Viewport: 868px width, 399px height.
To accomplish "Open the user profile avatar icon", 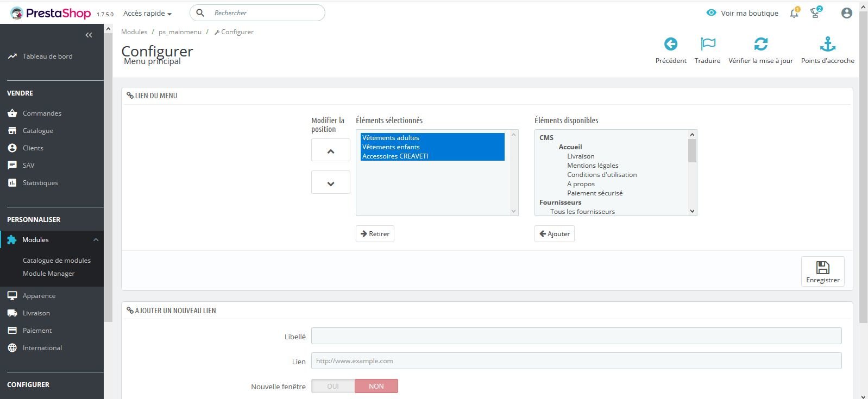I will [846, 13].
